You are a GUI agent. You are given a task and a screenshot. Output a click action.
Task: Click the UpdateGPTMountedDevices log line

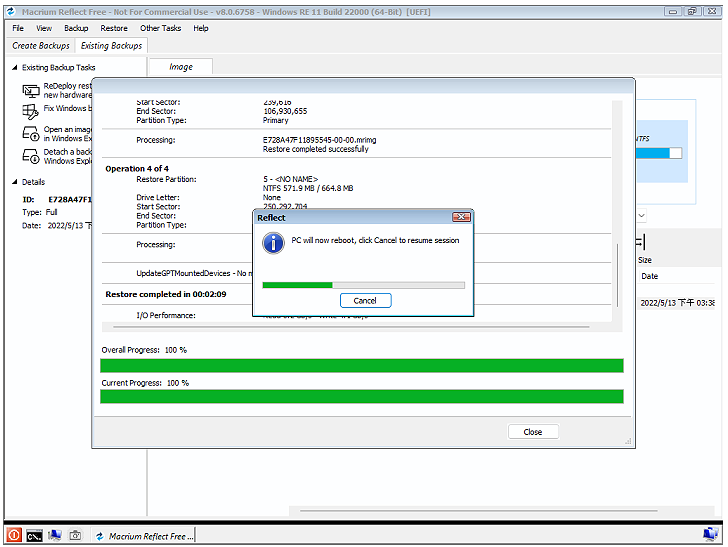point(195,273)
